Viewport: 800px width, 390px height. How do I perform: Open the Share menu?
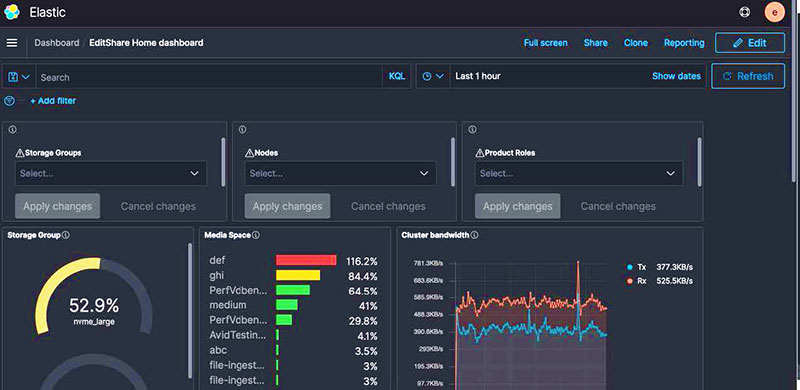pos(595,43)
